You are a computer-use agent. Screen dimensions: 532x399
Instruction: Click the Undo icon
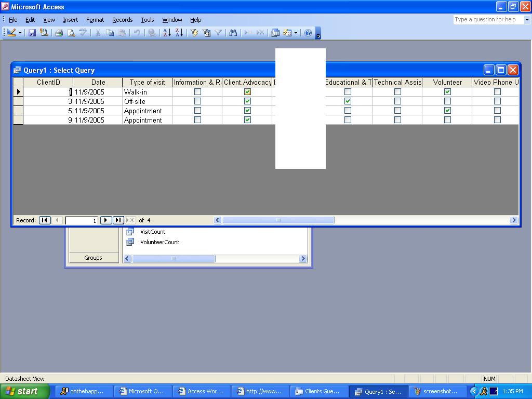[137, 33]
